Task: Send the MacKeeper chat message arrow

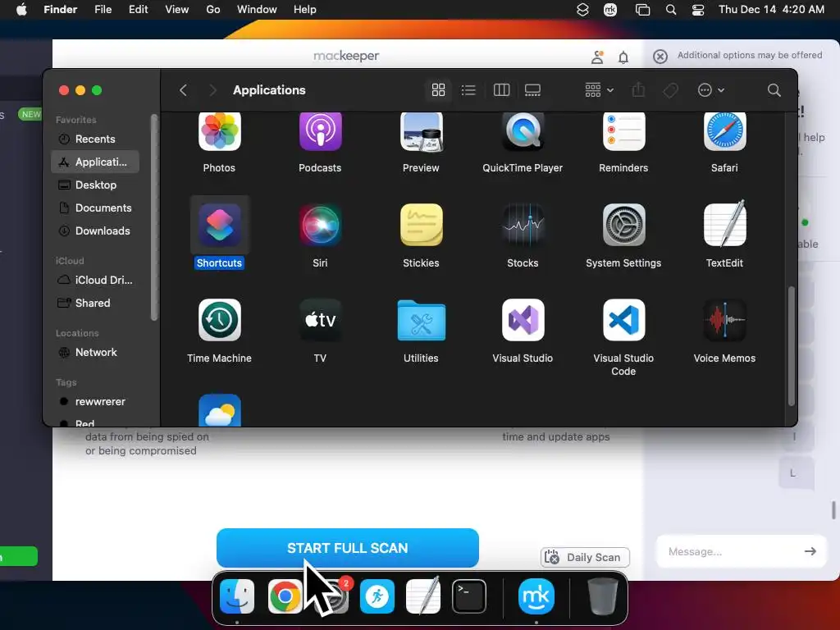Action: click(x=810, y=550)
